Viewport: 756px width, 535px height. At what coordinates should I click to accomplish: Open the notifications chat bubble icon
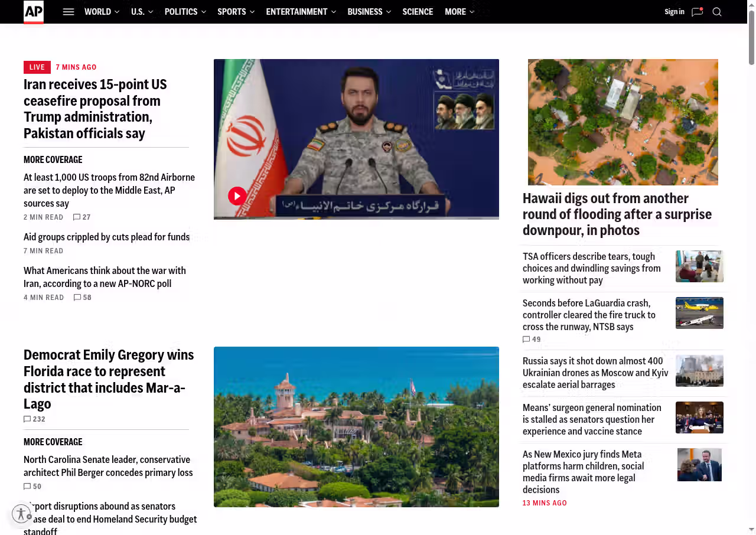(697, 12)
